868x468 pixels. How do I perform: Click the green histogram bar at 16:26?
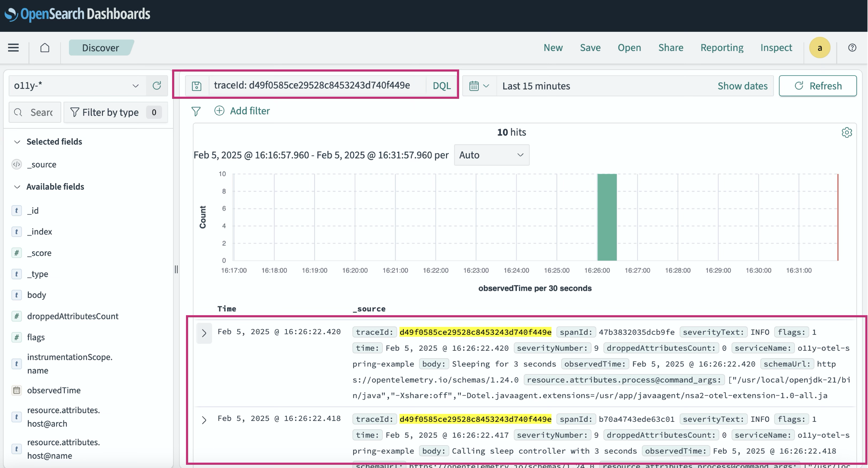point(607,217)
